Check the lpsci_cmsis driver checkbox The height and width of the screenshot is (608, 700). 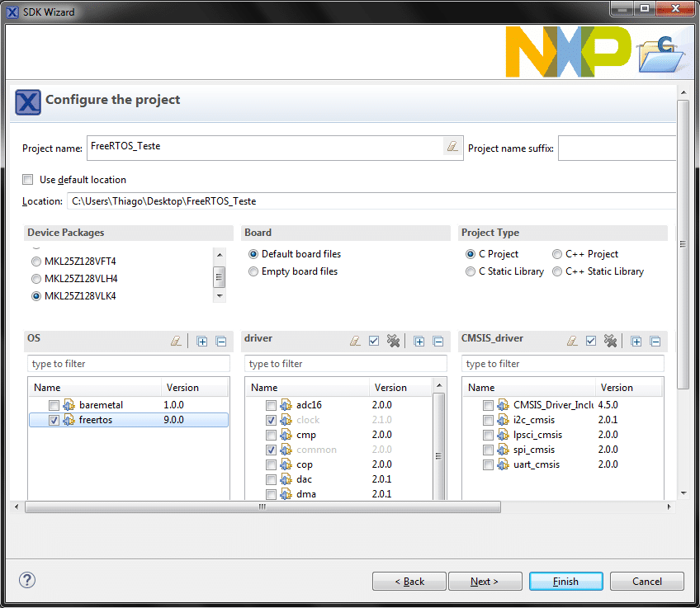coord(488,435)
